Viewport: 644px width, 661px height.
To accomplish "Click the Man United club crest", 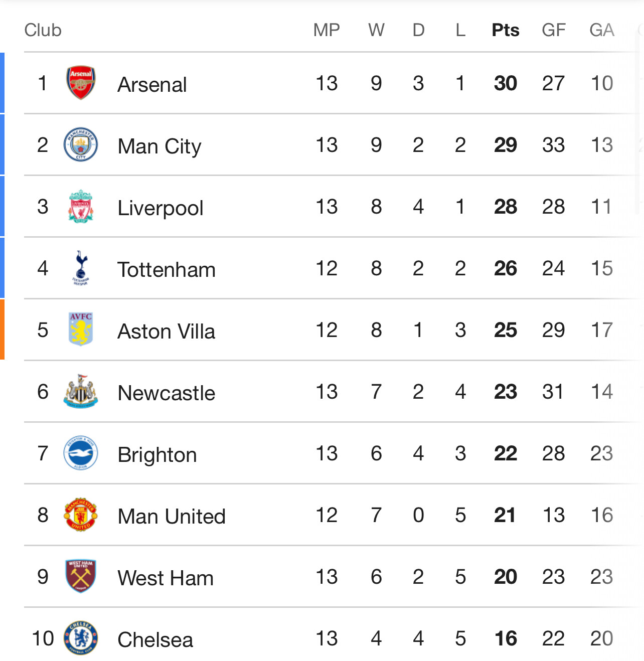I will coord(81,515).
